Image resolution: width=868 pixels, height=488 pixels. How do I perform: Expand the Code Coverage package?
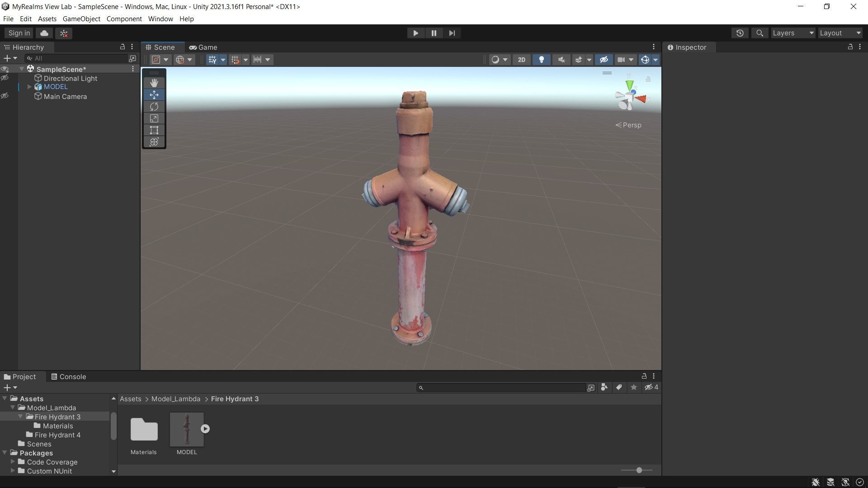(x=13, y=462)
